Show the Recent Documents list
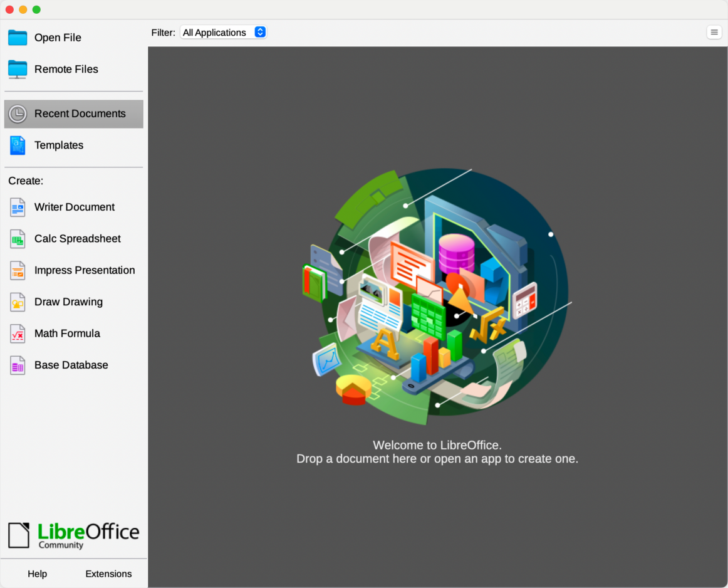The image size is (728, 588). 74,114
